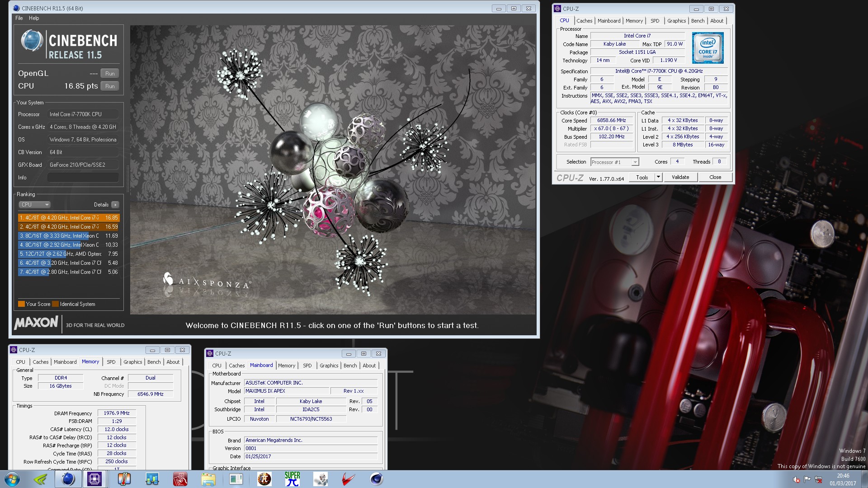Click the BIOS version 0801 field
Image resolution: width=868 pixels, height=488 pixels.
(311, 448)
